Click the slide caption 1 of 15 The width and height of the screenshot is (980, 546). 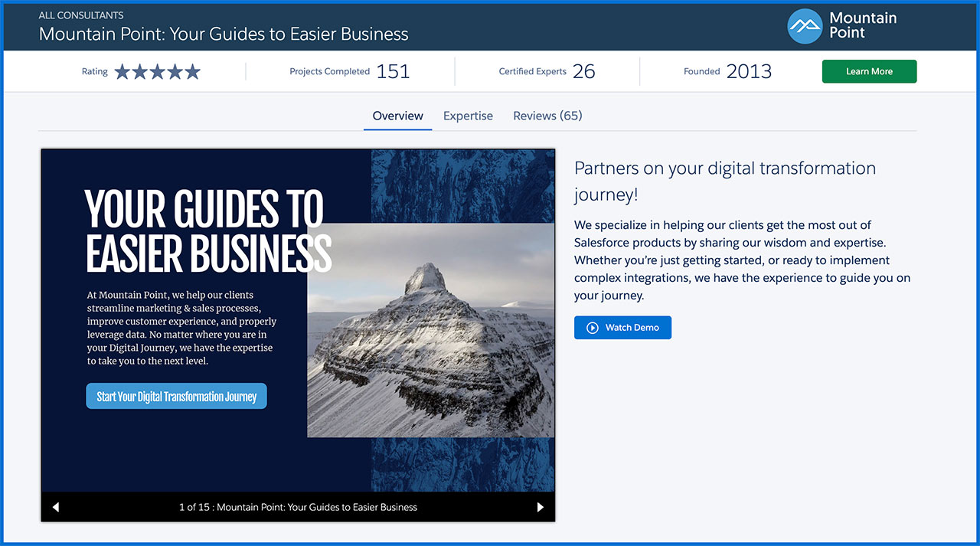[298, 507]
